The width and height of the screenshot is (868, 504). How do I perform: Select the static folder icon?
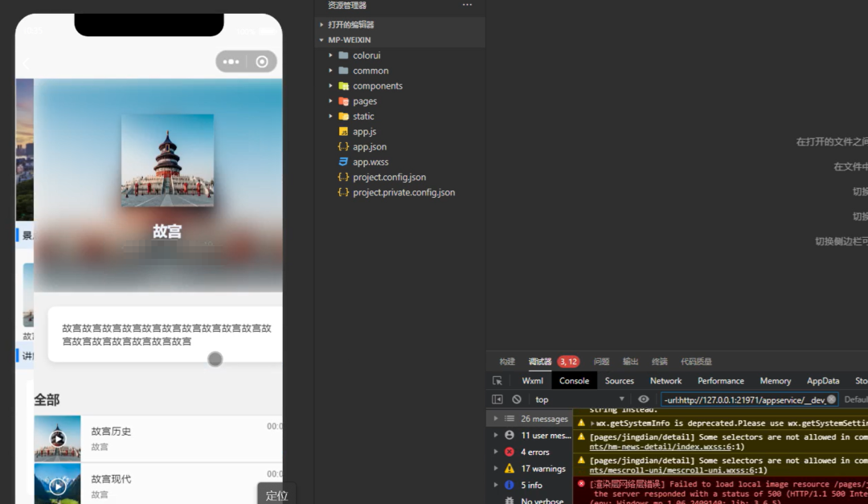[343, 117]
